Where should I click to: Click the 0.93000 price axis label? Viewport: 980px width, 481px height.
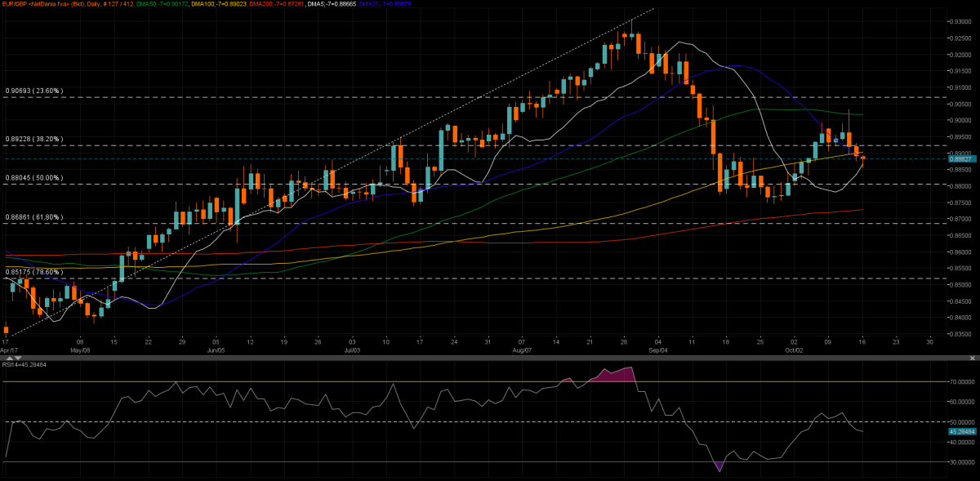click(959, 21)
